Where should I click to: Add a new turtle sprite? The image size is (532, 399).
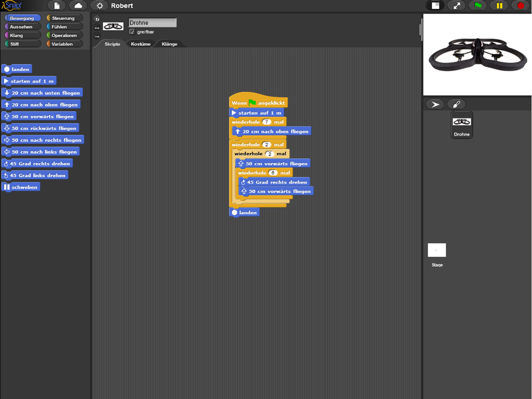435,104
